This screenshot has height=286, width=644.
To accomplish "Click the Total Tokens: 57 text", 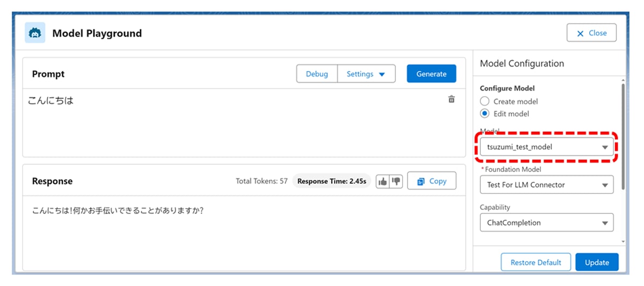I will [262, 181].
